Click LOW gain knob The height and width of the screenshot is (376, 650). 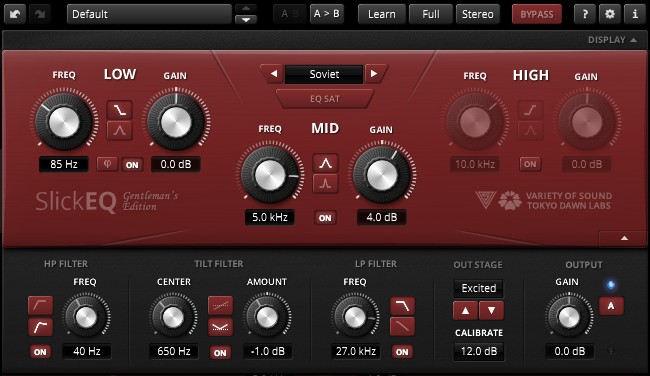coord(176,122)
